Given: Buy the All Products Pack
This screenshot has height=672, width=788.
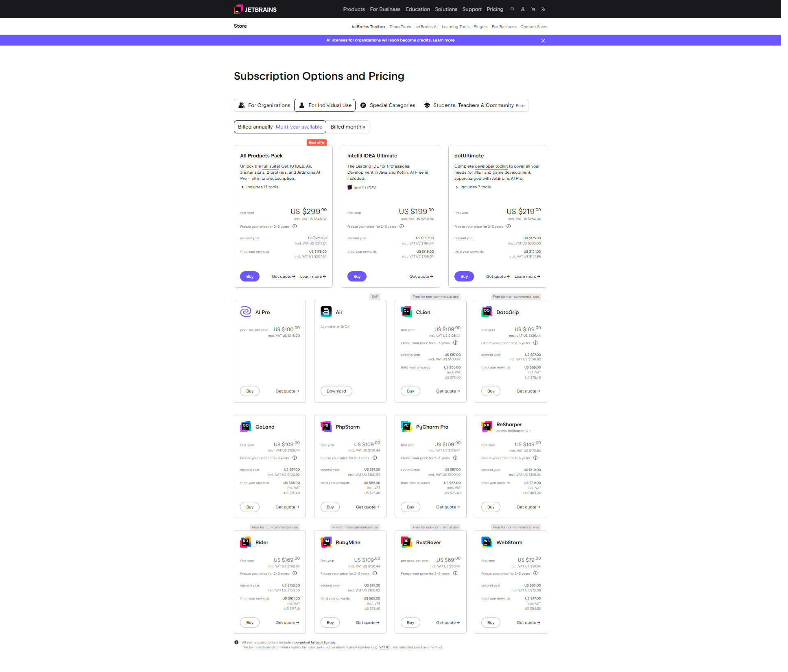Looking at the screenshot, I should pos(250,277).
